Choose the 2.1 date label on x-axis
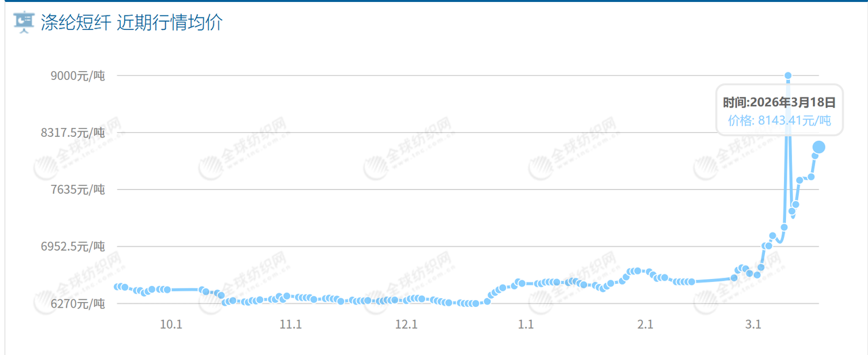Viewport: 868px width, 355px height. pyautogui.click(x=645, y=325)
